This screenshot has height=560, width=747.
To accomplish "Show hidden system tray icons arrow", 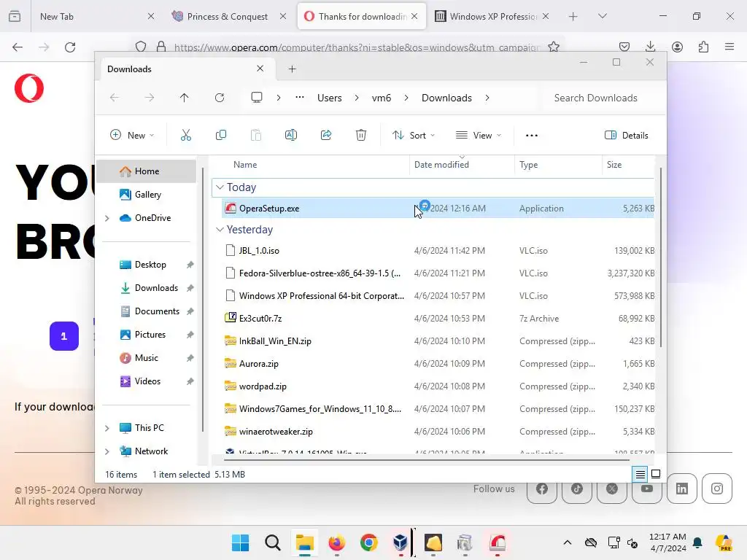I will [568, 542].
